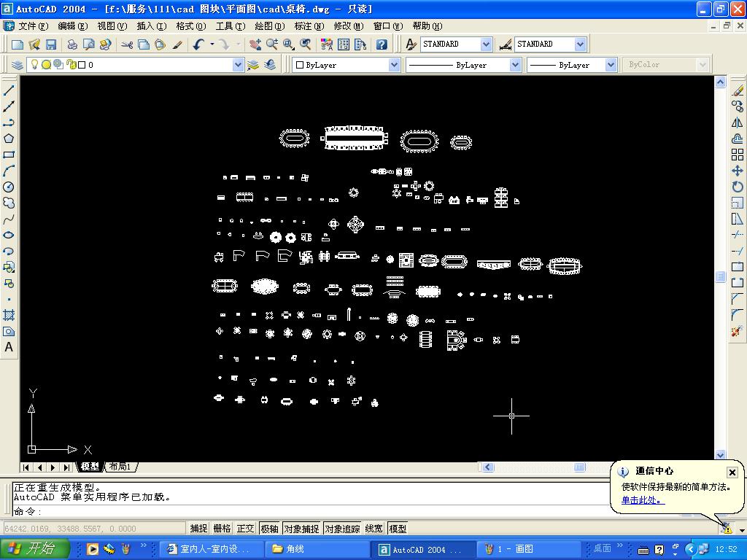Select the Arc draw tool
Screen dimensions: 747x560
(9, 171)
